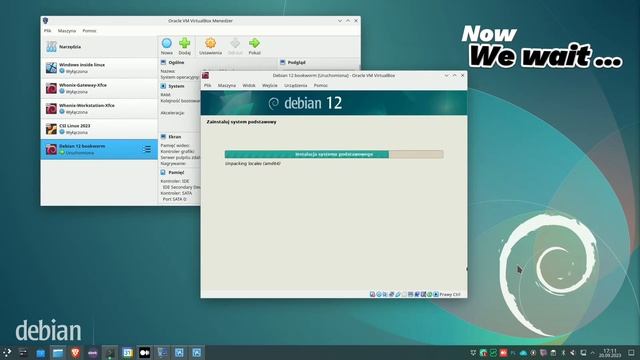
Task: Click keyboard capture icon beside Prawy Ctrl
Action: [436, 294]
